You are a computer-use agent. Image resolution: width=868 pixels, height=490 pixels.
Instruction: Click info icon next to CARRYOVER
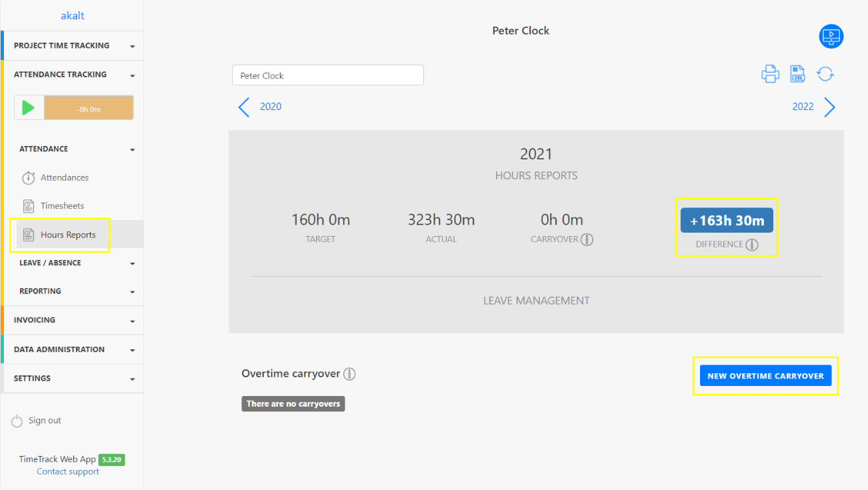[x=587, y=239]
